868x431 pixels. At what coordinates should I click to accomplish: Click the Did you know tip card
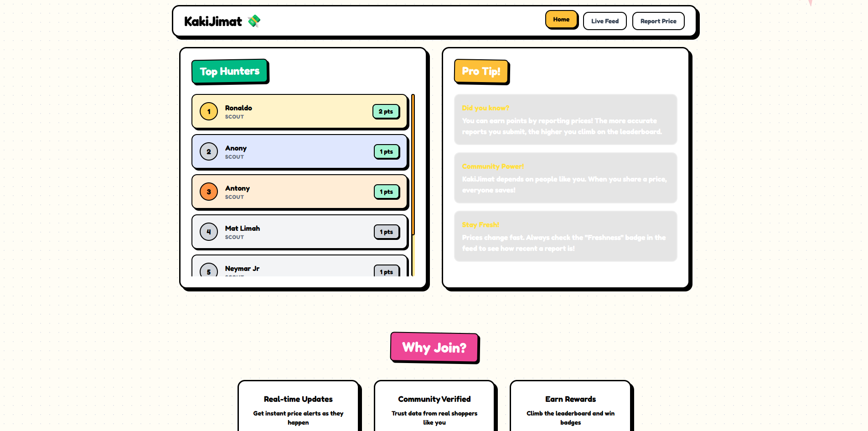[x=565, y=119]
